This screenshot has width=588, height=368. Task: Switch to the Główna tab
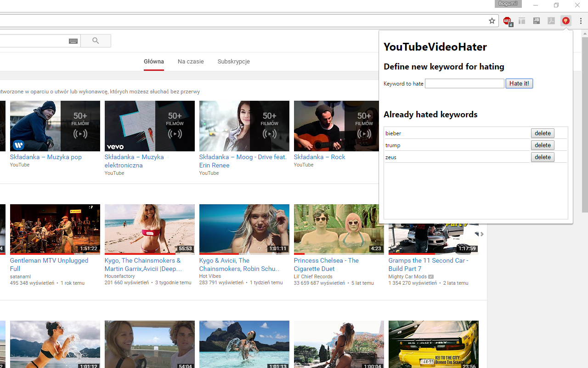[154, 62]
